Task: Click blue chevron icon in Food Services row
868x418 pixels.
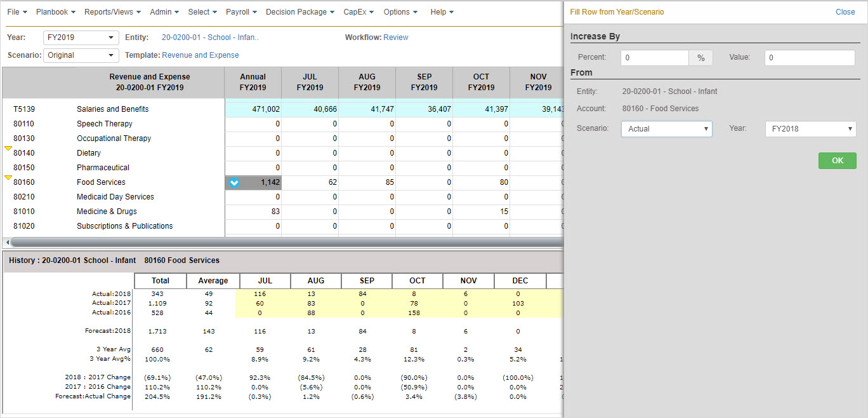Action: point(234,182)
